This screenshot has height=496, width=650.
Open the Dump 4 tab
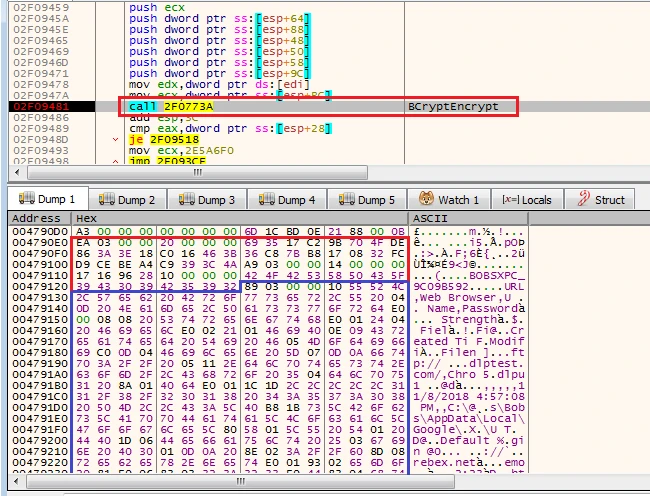tap(287, 200)
